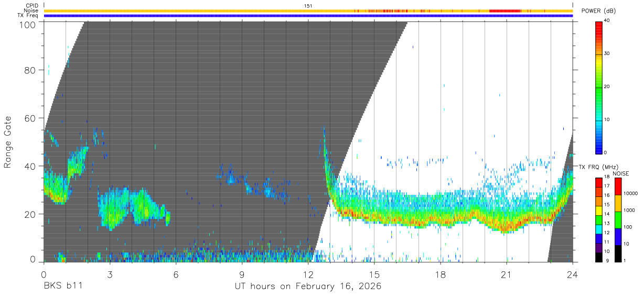Screen dimensions: 644x297
Task: Click the "CPID" row label
Action: coord(33,6)
